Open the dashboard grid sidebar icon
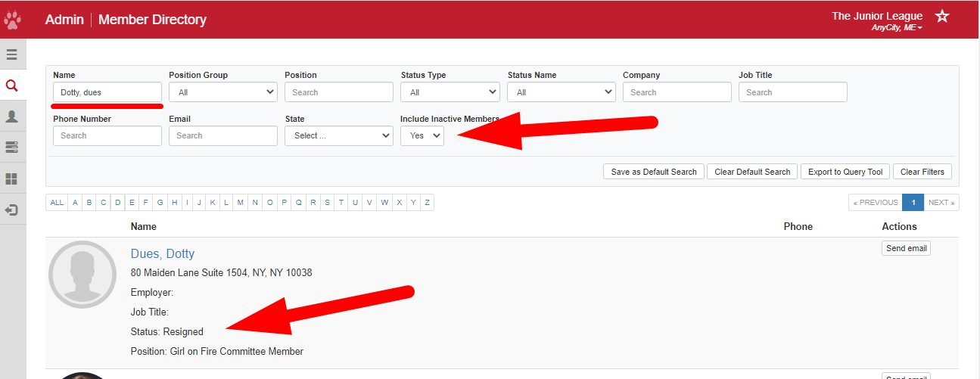 pyautogui.click(x=12, y=179)
